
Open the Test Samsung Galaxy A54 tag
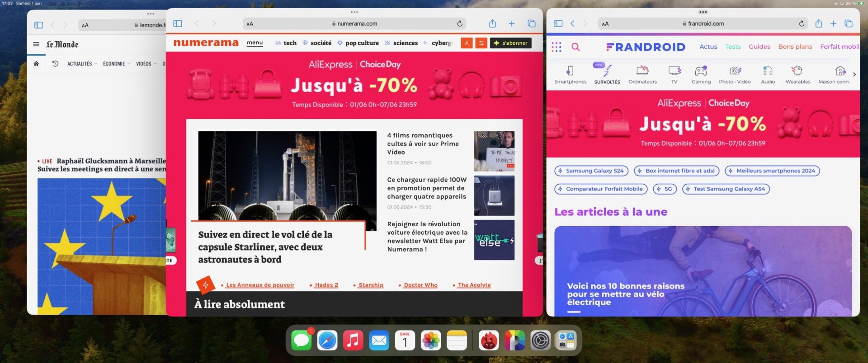pos(726,189)
